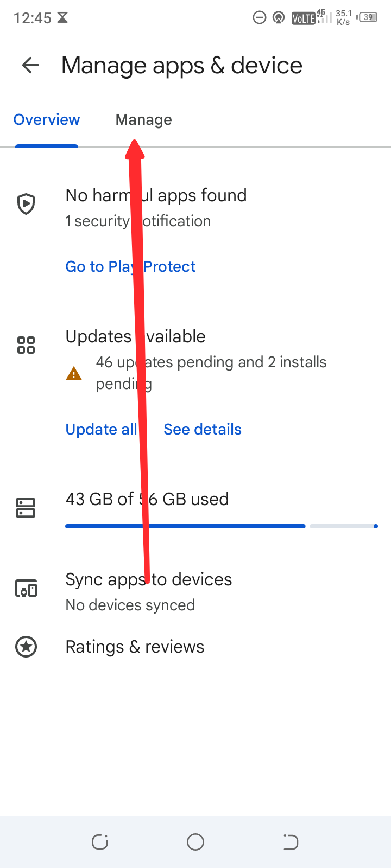Viewport: 391px width, 868px height.
Task: Open Sync apps to devices
Action: coord(148,579)
